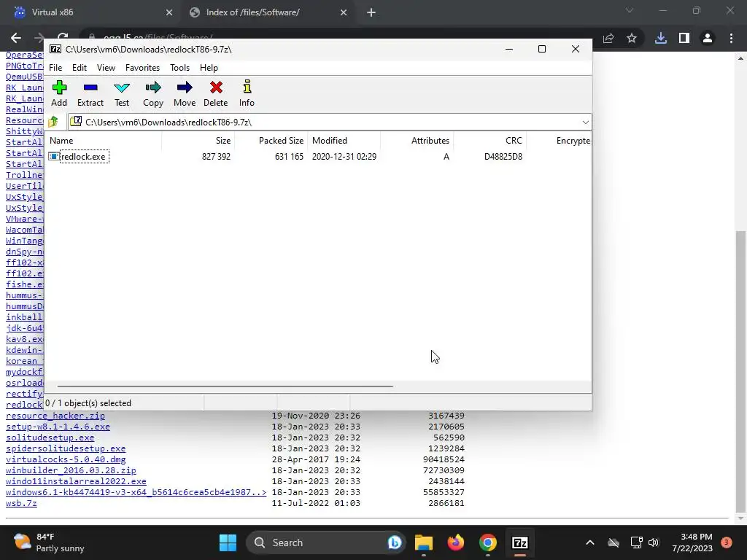
Task: Open wsb.7z link
Action: click(21, 503)
